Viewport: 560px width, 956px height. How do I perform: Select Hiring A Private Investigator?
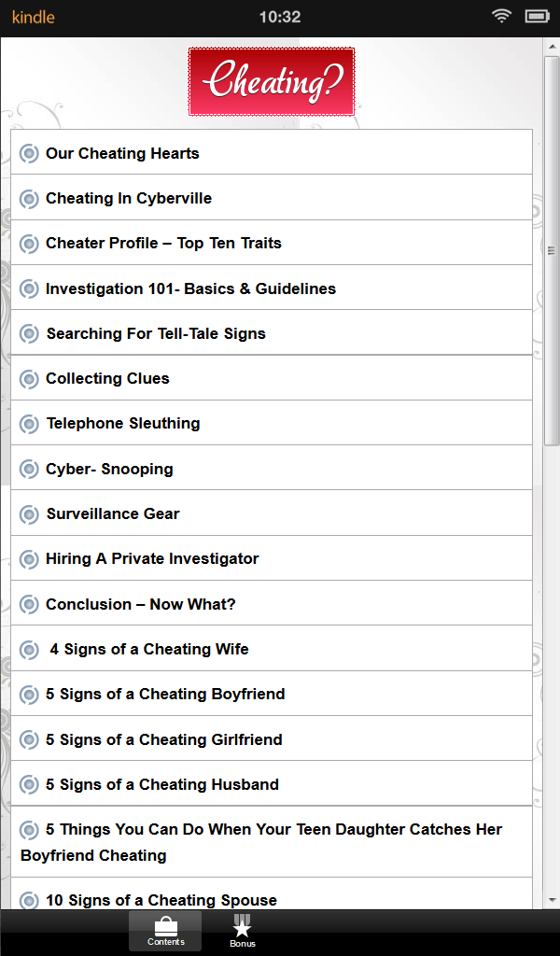152,558
